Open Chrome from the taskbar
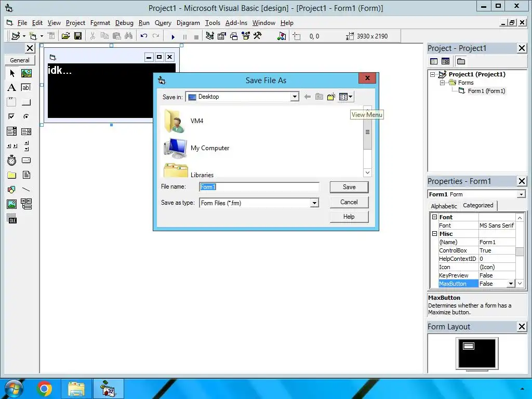 44,389
